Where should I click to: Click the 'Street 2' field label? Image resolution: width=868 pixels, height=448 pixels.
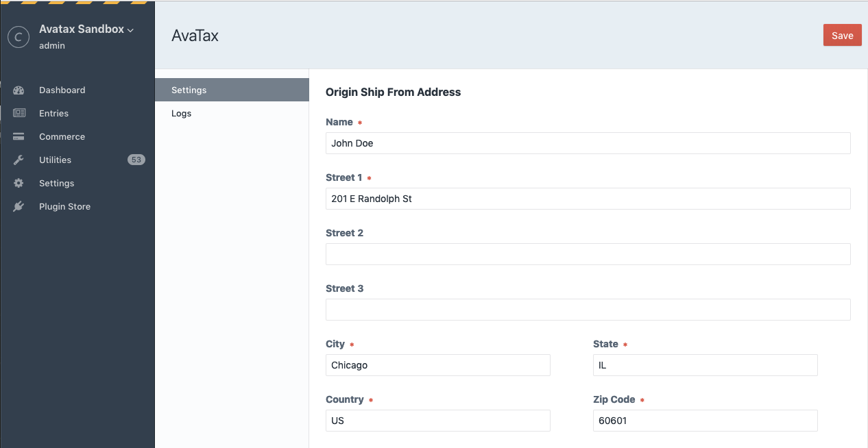[345, 233]
